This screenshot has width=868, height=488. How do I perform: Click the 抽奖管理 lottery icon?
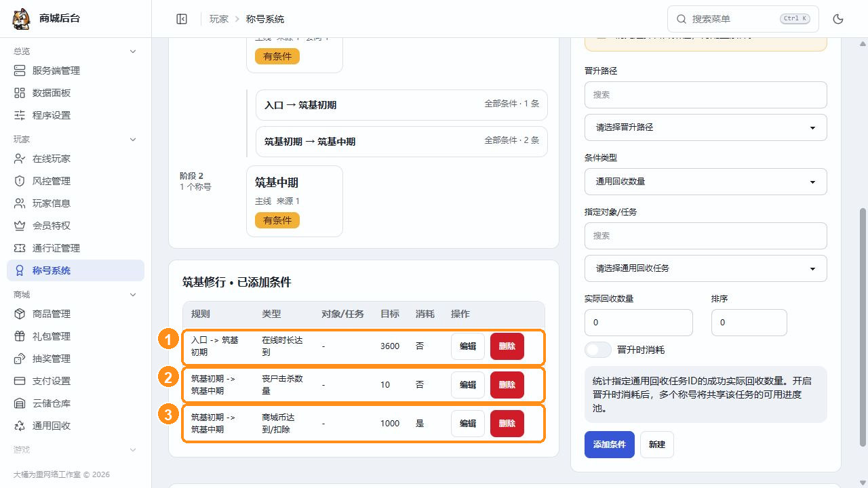[20, 359]
